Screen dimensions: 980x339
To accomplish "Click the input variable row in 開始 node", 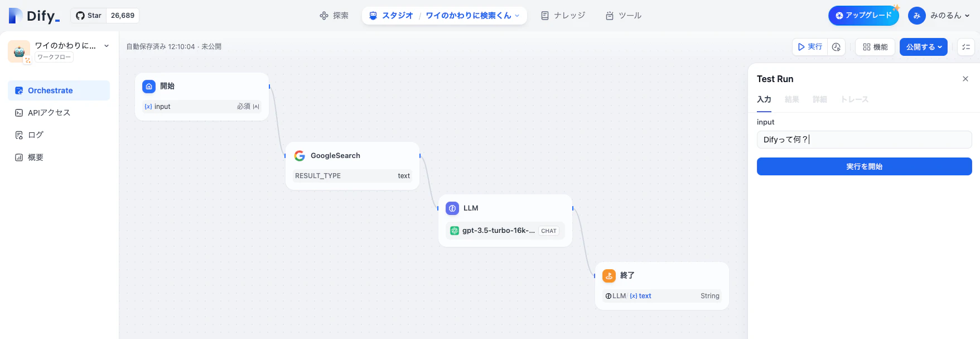I will [202, 107].
